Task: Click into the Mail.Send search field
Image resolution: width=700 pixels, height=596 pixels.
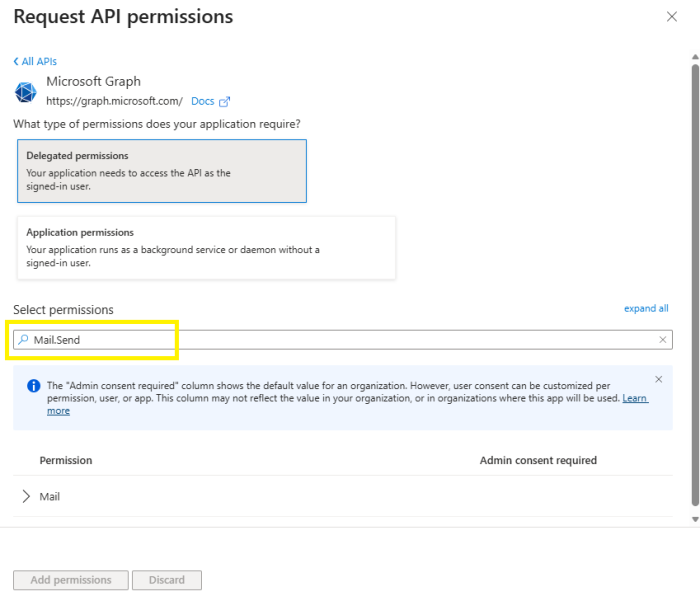Action: coord(340,340)
